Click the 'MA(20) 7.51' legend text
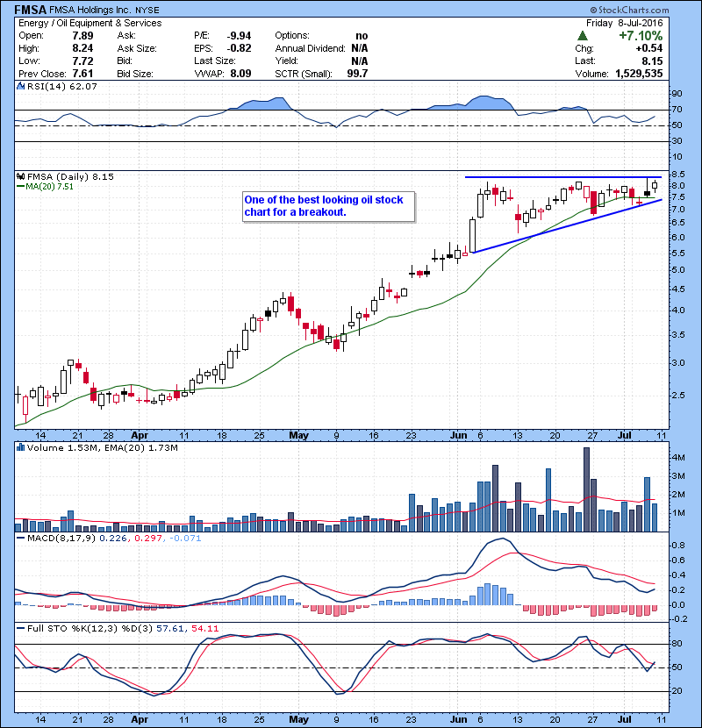This screenshot has width=702, height=728. point(49,187)
